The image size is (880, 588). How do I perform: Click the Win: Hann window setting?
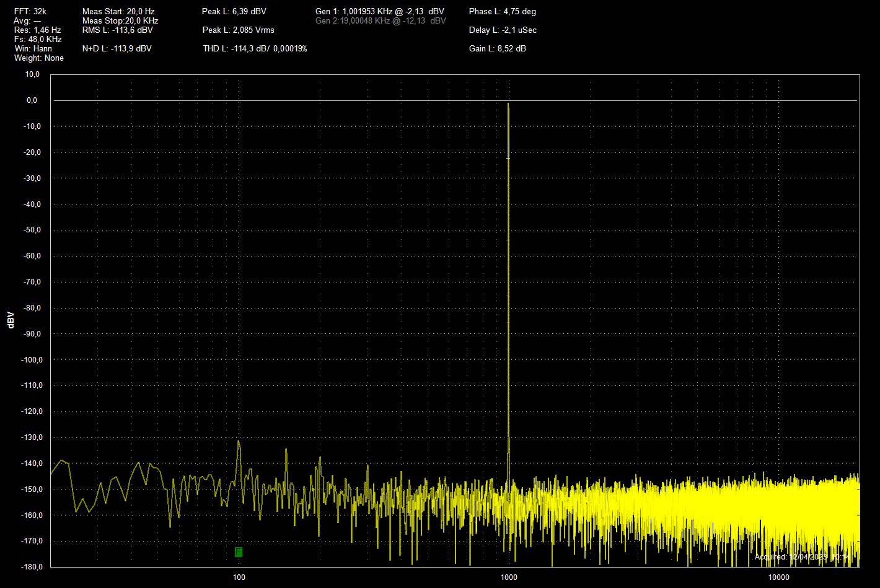tap(33, 48)
